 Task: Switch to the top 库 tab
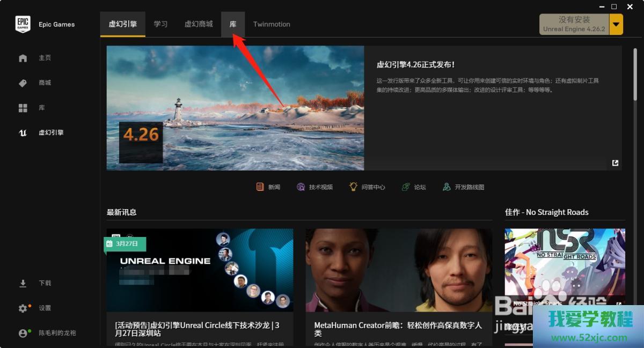pyautogui.click(x=233, y=24)
